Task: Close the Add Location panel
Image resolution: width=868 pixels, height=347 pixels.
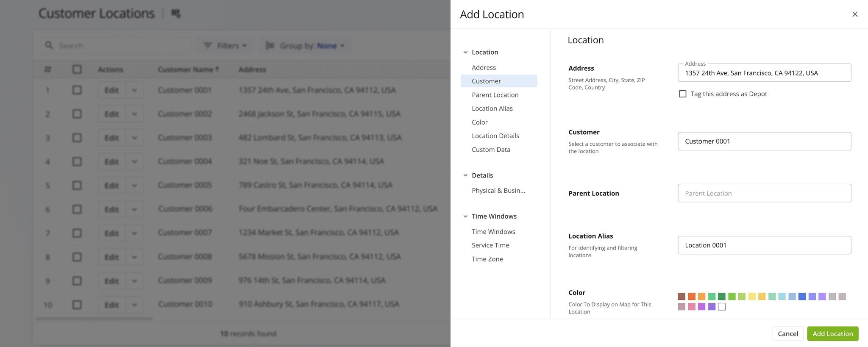Action: pyautogui.click(x=855, y=14)
